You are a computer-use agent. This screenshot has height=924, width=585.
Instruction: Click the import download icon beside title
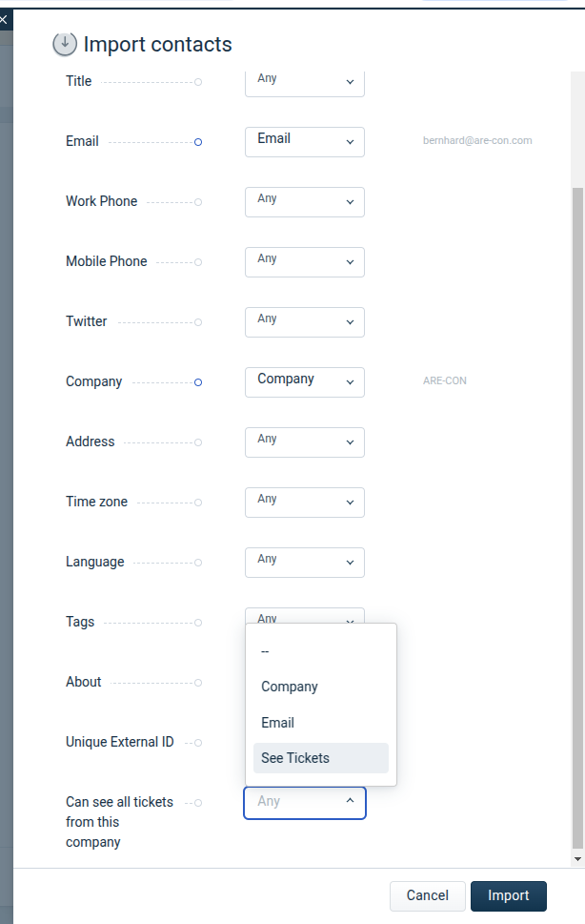point(65,44)
